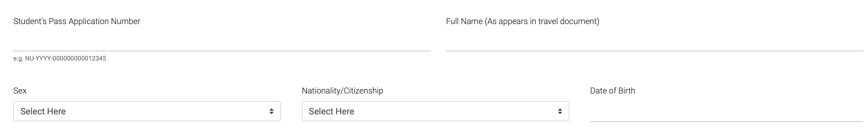
Task: Focus the Student's Pass Application Number field
Action: 222,42
